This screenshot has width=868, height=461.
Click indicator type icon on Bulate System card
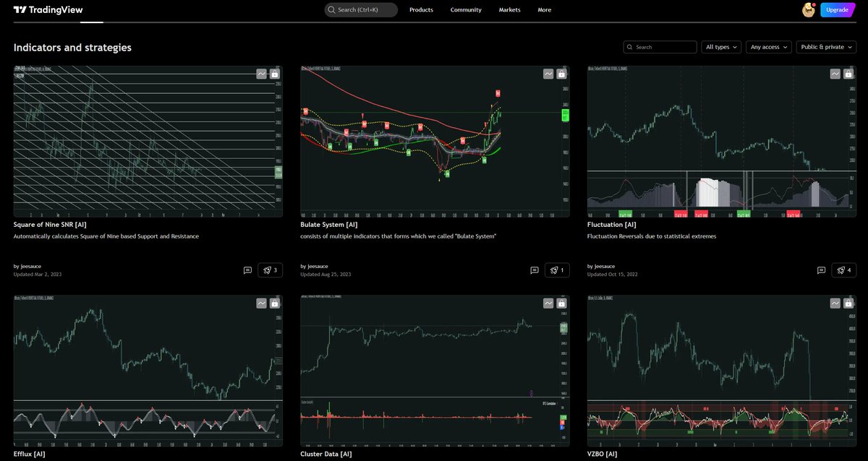[548, 74]
